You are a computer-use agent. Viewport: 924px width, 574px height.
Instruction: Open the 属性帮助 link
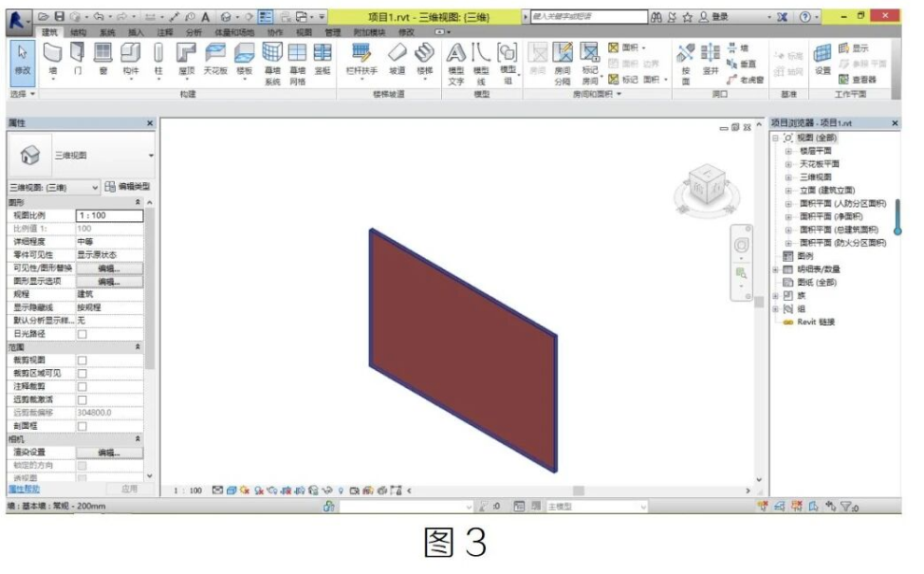[x=24, y=490]
